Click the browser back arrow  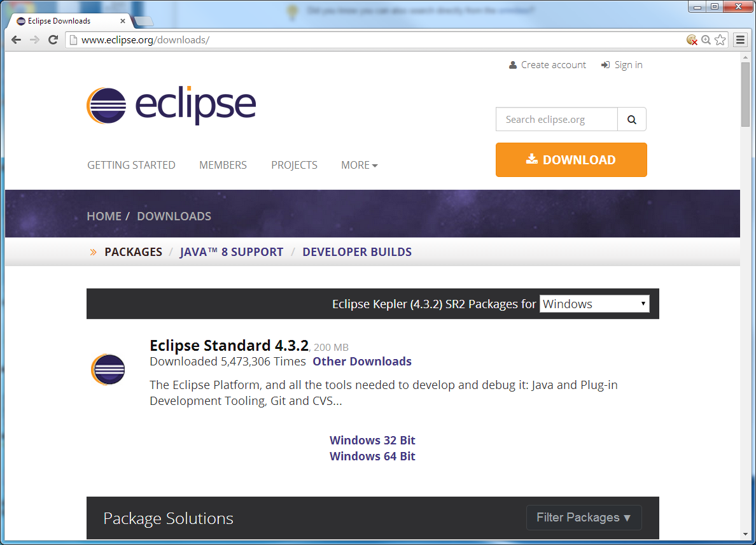(16, 40)
